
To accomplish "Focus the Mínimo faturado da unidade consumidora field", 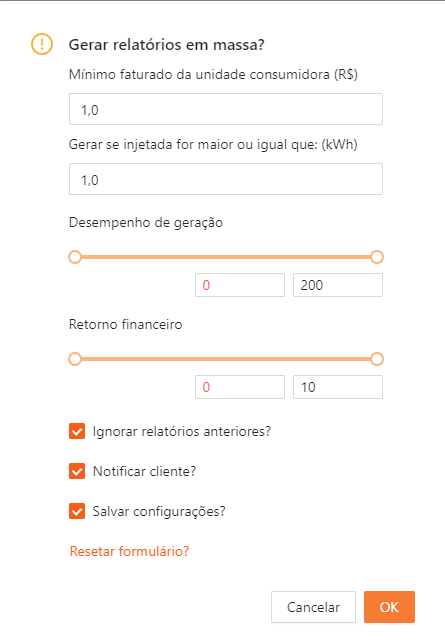I will (x=226, y=109).
